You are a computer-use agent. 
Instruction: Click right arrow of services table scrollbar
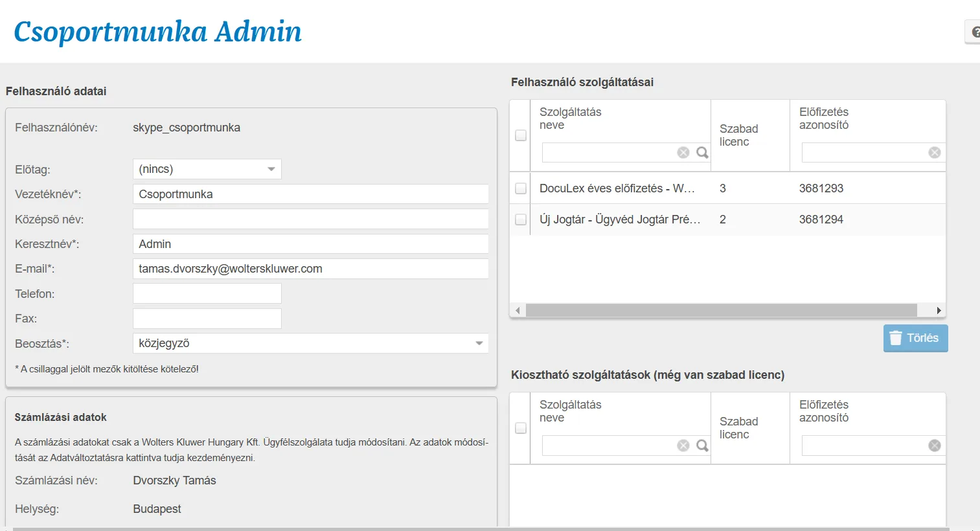(x=939, y=310)
